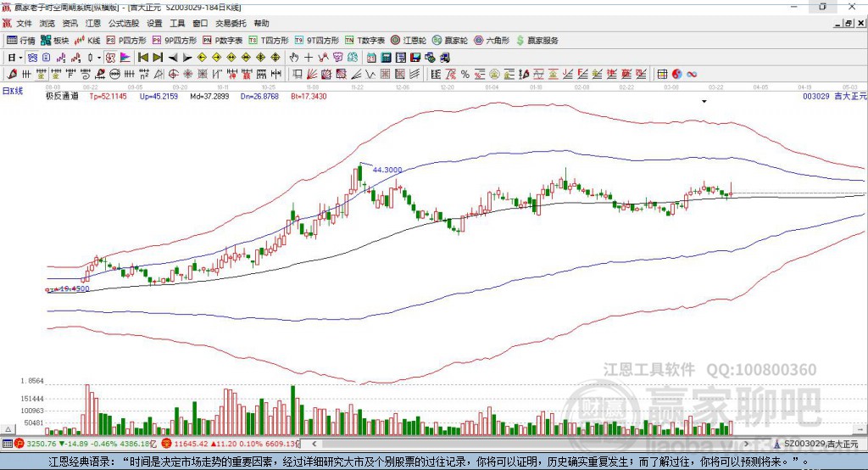The height and width of the screenshot is (470, 868).
Task: Open the 公式选股 menu
Action: pyautogui.click(x=124, y=23)
